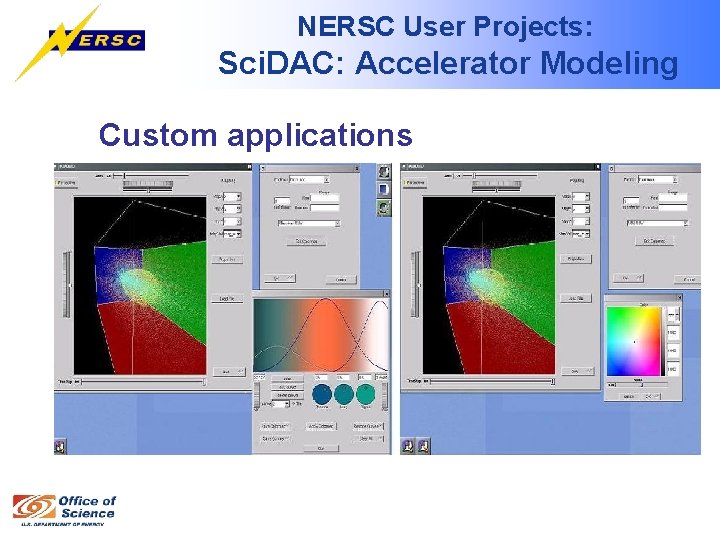Open the blue square desktop icon in left screenshot

[384, 189]
